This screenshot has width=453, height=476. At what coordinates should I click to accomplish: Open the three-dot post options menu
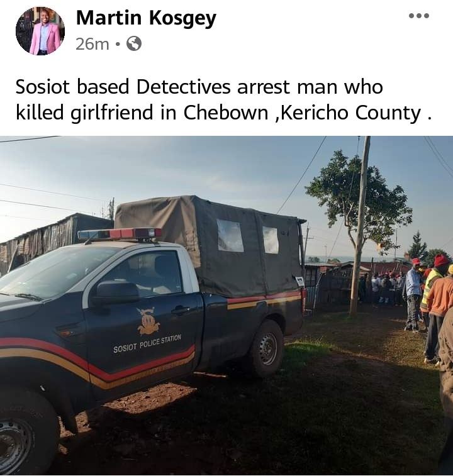tap(418, 16)
